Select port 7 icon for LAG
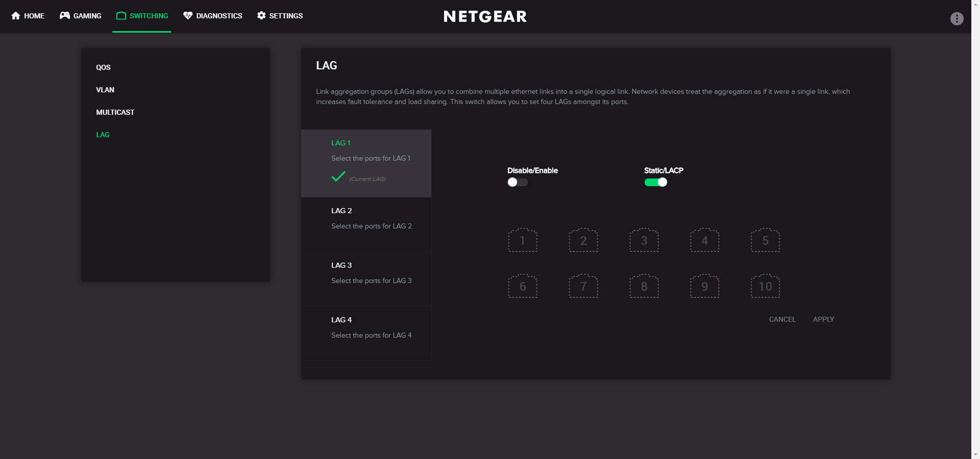Screen dimensions: 980x459 (583, 286)
